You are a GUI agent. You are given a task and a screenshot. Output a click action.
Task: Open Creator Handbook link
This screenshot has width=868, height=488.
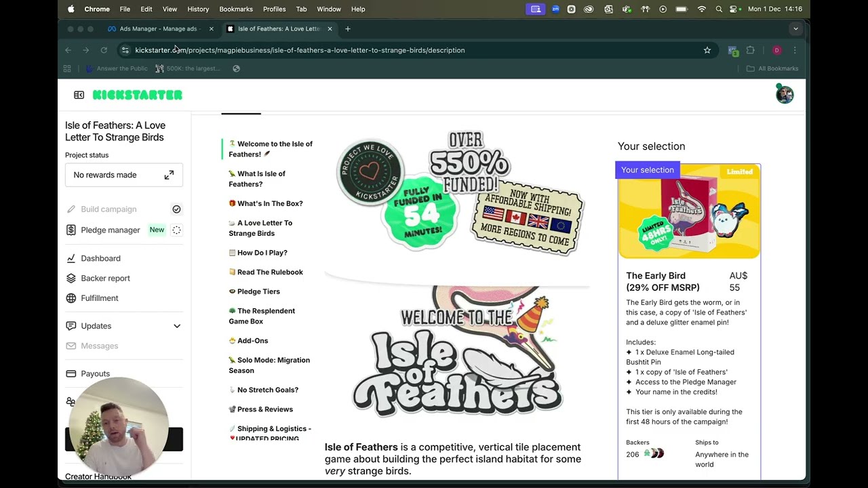tap(98, 476)
